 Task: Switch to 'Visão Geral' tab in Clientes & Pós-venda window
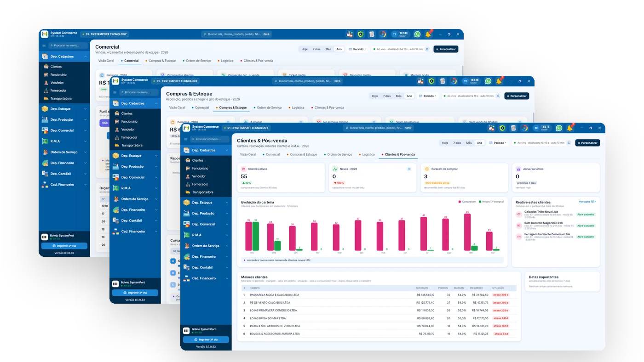pos(248,154)
